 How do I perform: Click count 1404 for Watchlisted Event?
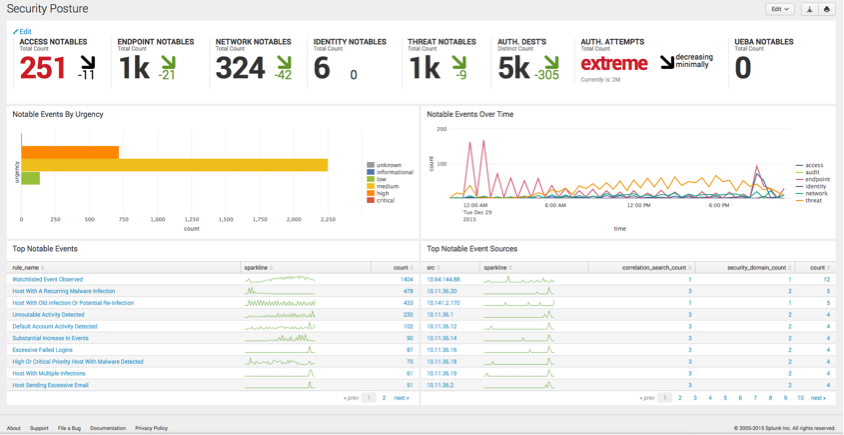(x=406, y=279)
